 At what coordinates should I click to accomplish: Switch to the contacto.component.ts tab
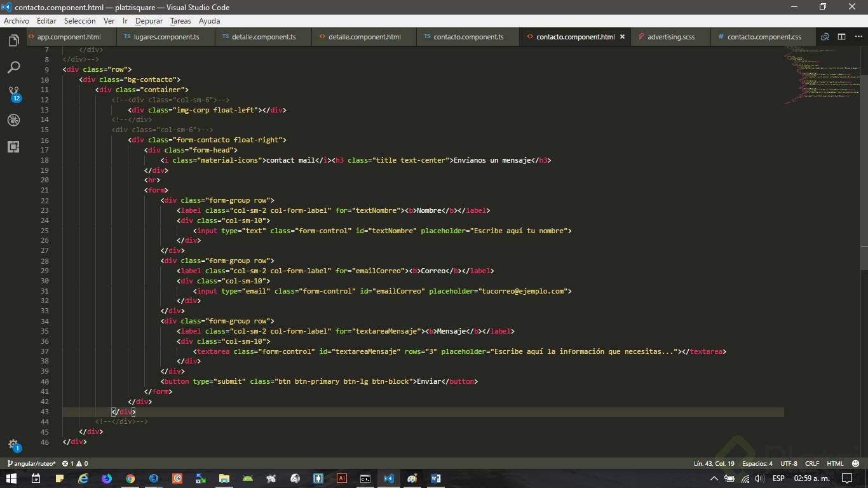coord(468,37)
